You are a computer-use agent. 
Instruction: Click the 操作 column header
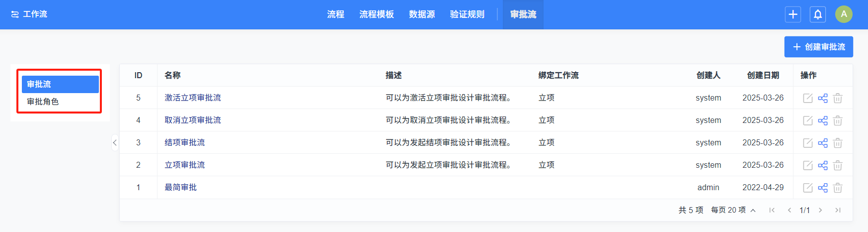pos(808,75)
